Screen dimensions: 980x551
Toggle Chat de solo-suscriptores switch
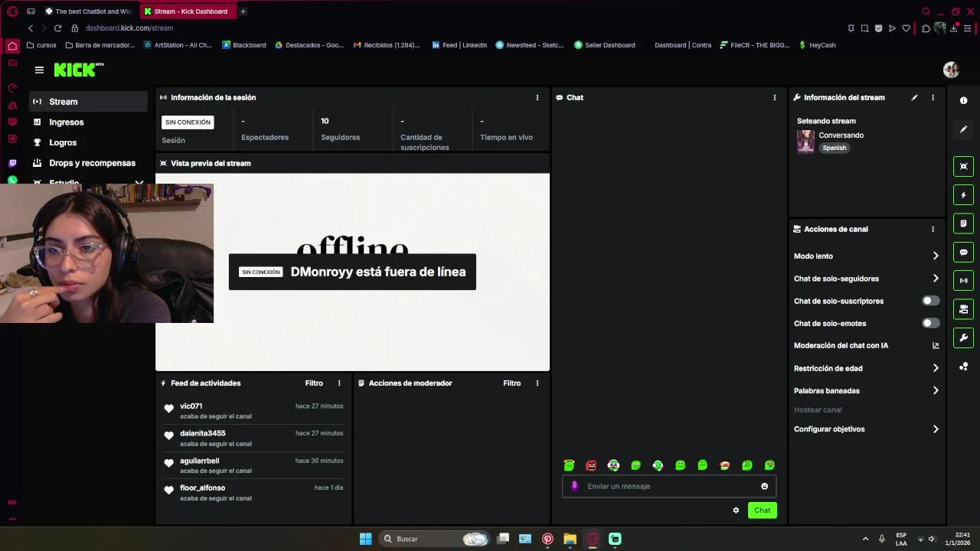[x=930, y=301]
